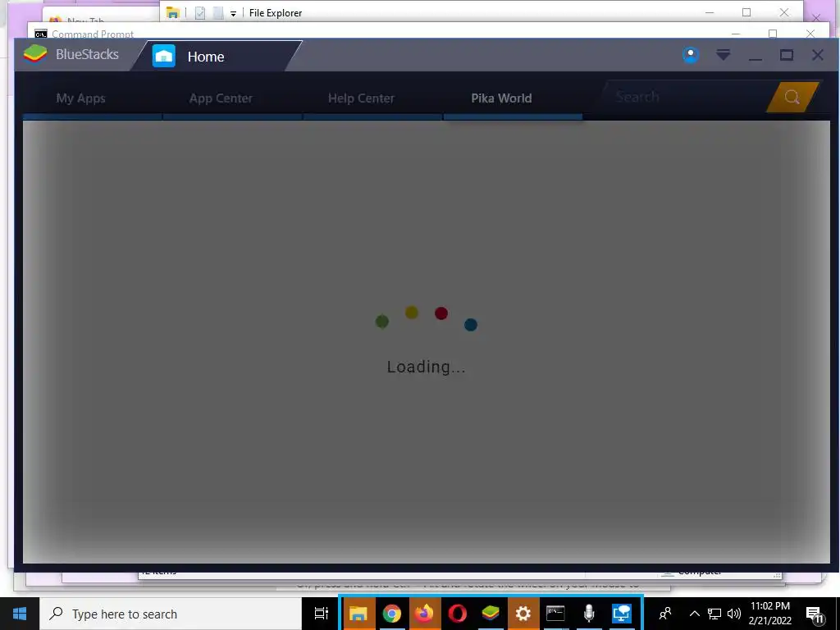
Task: Expand hidden system tray icons chevron
Action: coord(694,614)
